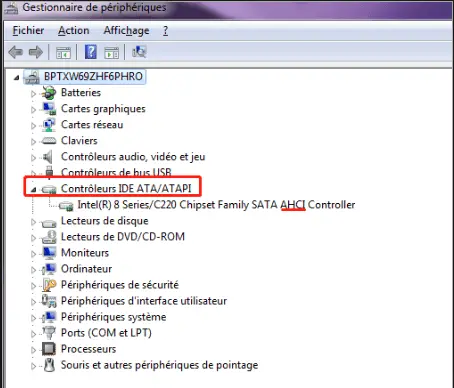Click the Périphériques de sécurité icon
Screen dimensions: 454x388
tap(49, 285)
